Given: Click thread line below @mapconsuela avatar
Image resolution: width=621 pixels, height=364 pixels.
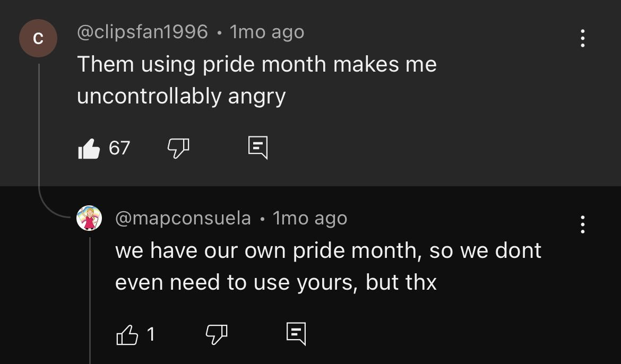Looking at the screenshot, I should pyautogui.click(x=90, y=297).
